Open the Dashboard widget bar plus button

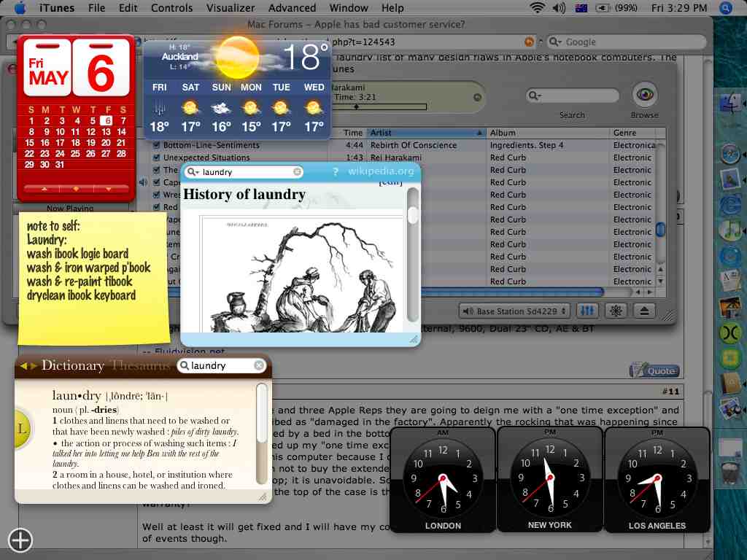20,540
